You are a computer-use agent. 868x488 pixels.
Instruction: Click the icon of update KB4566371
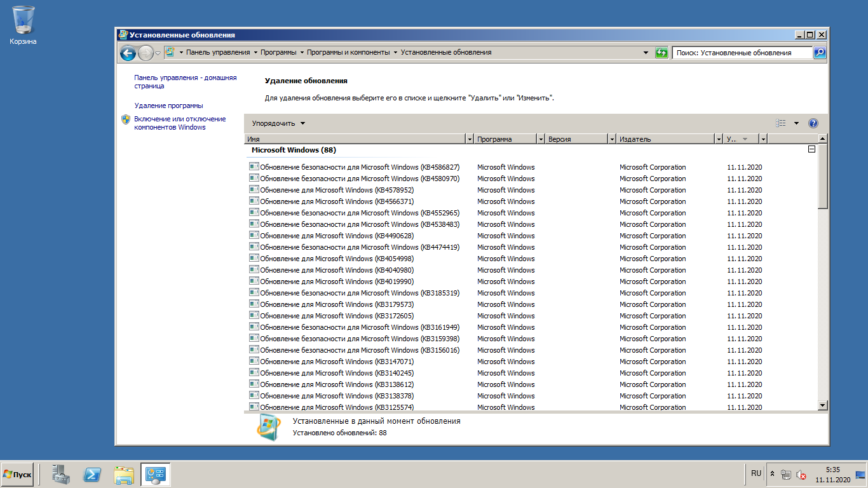[x=254, y=201]
